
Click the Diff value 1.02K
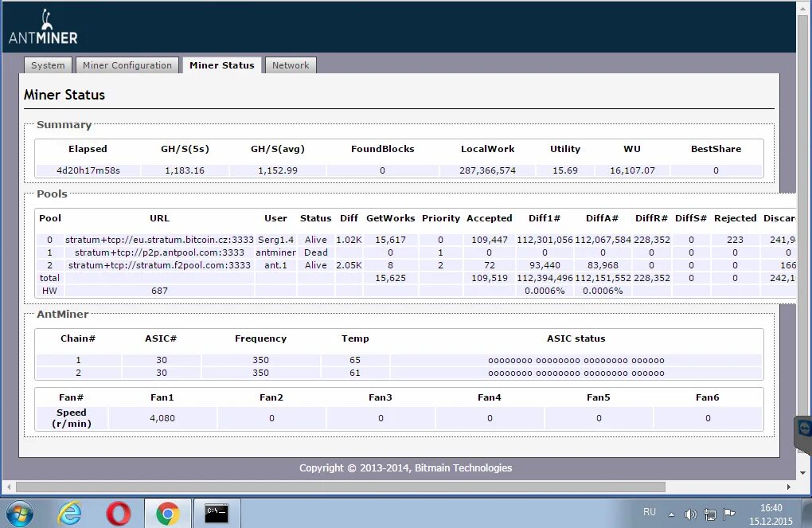[349, 240]
